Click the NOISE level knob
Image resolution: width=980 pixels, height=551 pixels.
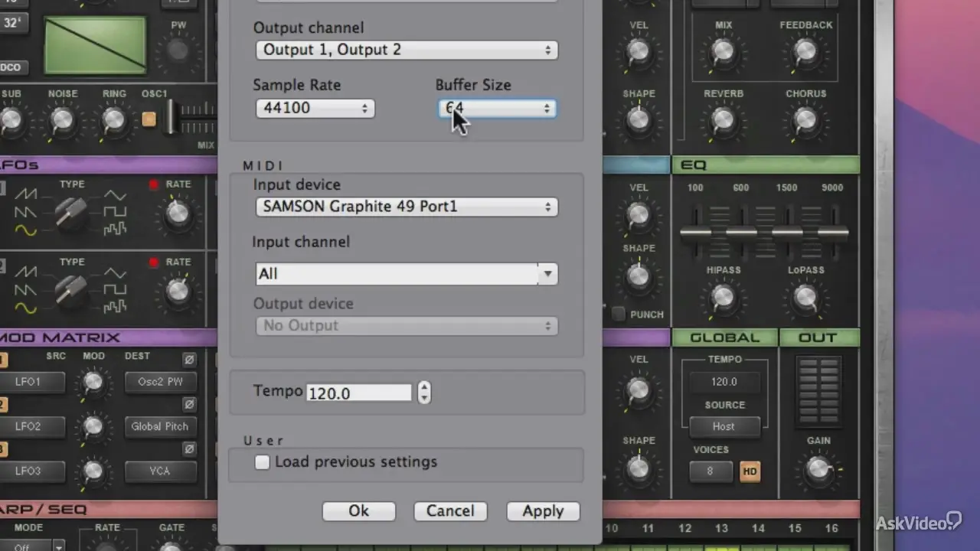[62, 119]
